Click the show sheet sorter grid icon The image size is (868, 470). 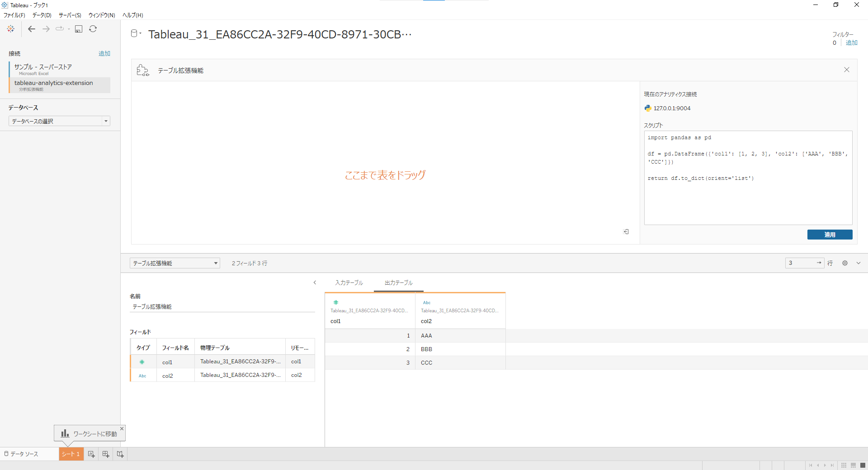pos(844,465)
